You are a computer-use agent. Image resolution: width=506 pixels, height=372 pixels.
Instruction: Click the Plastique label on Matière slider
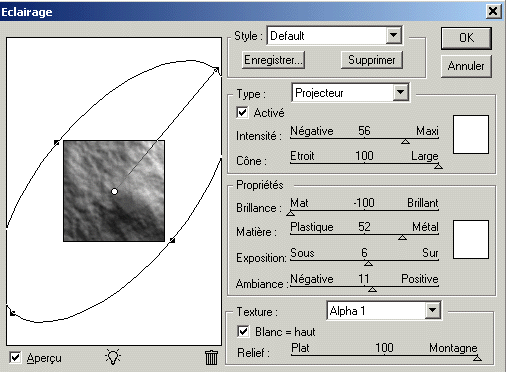[312, 227]
